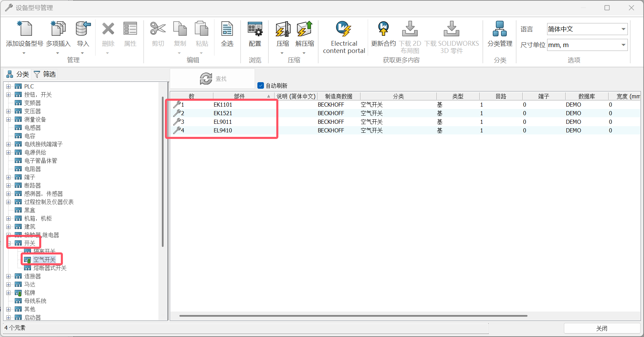Screen dimensions: 644x337
Task: Click the 解压缩 icon
Action: [304, 29]
